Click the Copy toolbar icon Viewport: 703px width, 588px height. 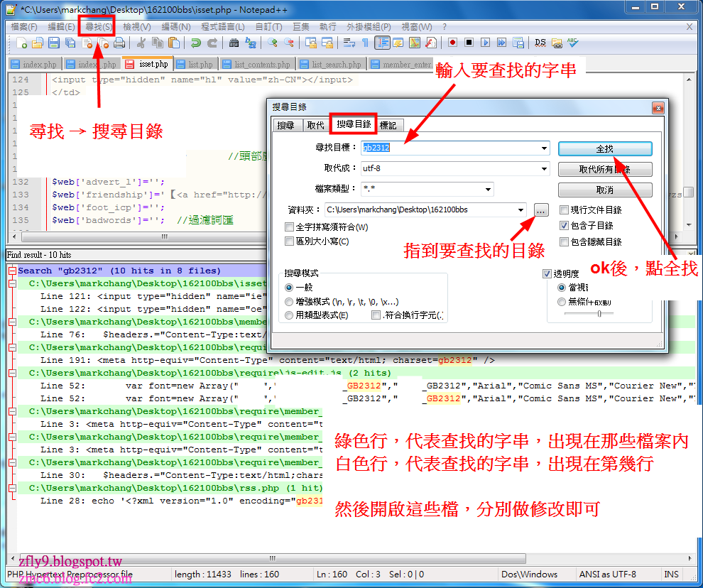point(158,43)
